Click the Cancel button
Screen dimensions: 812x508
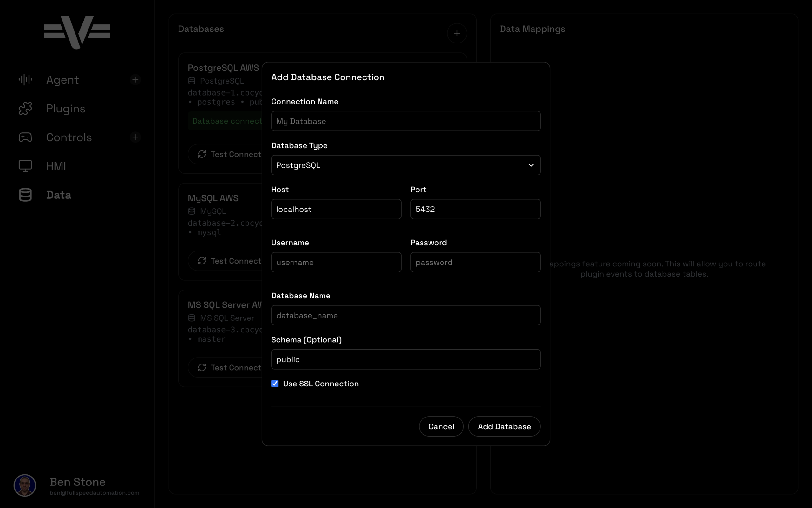tap(441, 426)
